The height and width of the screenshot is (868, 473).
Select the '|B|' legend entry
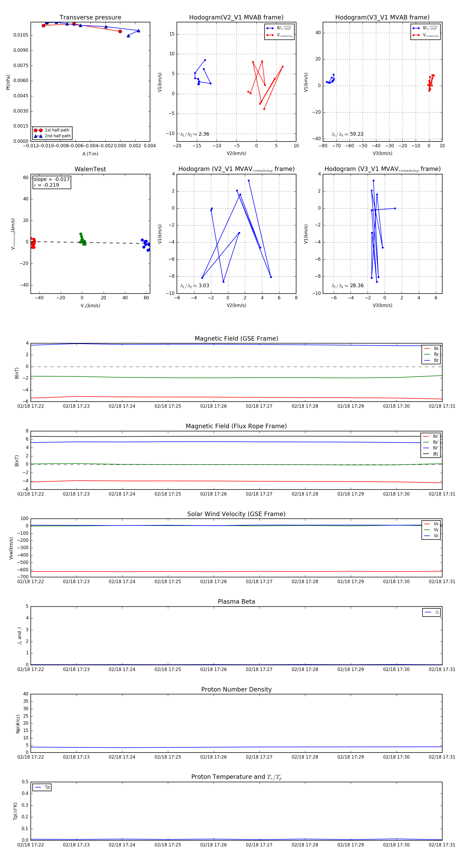click(431, 454)
